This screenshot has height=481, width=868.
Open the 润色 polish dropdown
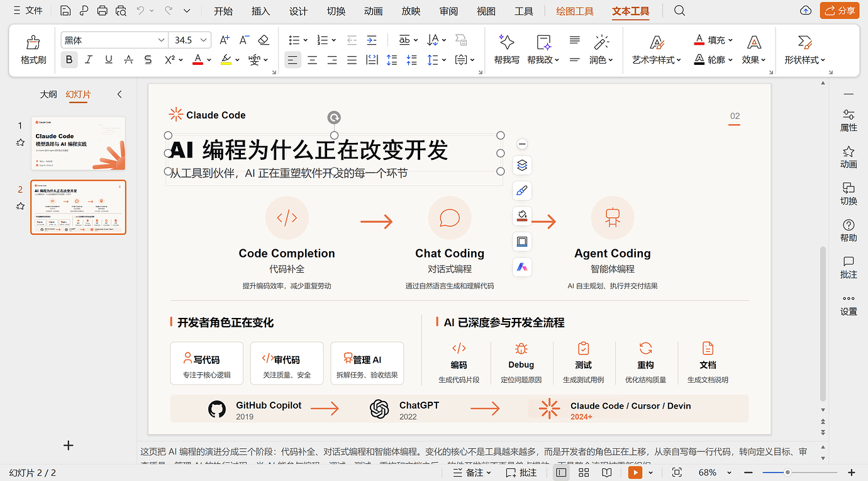coord(601,60)
